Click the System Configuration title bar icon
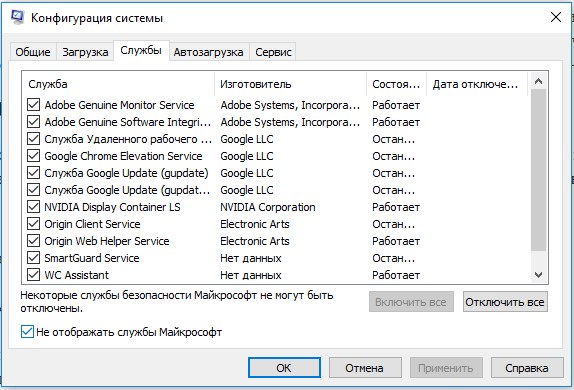Screen dimensions: 574x390 point(17,17)
